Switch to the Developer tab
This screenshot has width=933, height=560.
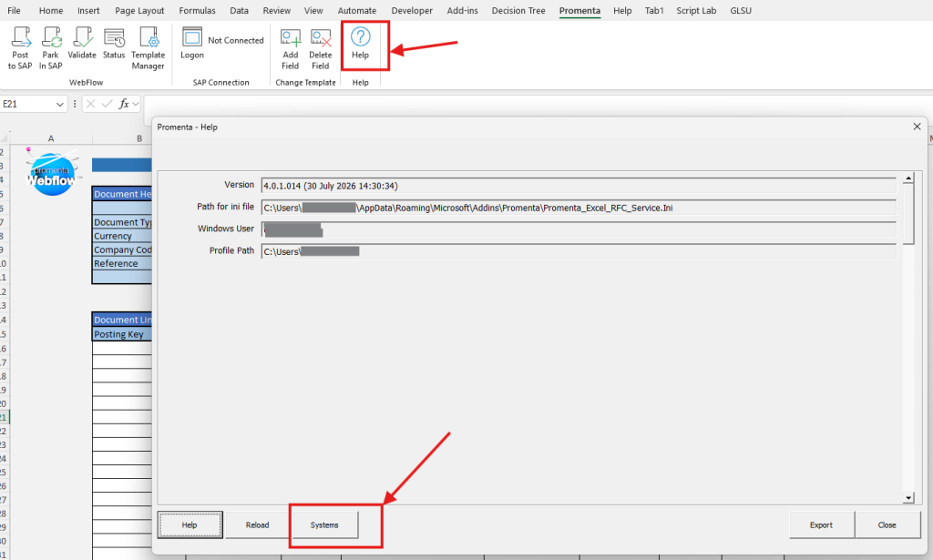click(412, 11)
